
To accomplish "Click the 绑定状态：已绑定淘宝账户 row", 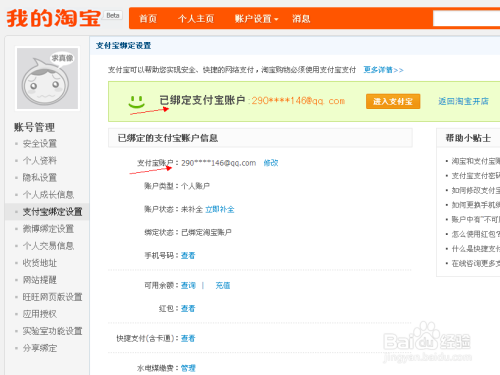I will tap(188, 232).
